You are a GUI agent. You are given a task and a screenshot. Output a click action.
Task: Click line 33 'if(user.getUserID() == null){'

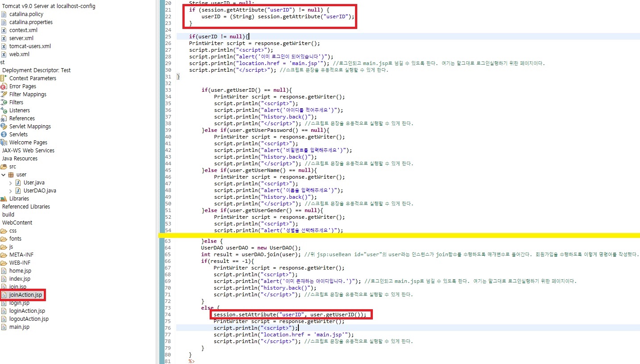pyautogui.click(x=247, y=90)
